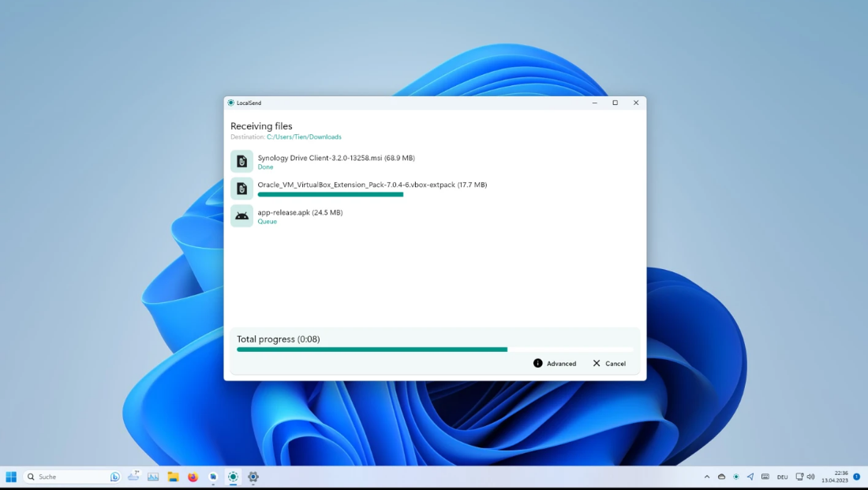868x490 pixels.
Task: Show hidden tray icons chevron
Action: pyautogui.click(x=707, y=477)
